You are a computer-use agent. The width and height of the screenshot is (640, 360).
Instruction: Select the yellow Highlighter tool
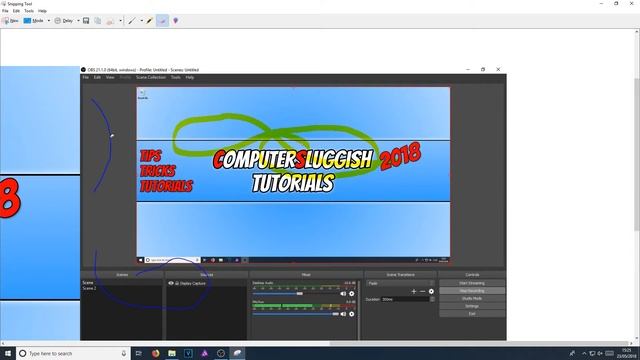pyautogui.click(x=149, y=20)
